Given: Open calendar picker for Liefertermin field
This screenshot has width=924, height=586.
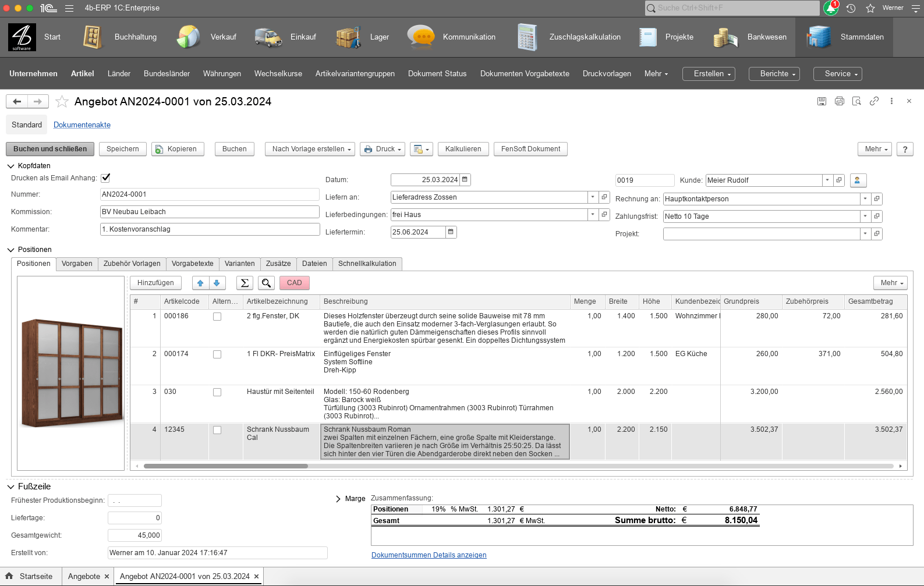Looking at the screenshot, I should click(x=451, y=232).
